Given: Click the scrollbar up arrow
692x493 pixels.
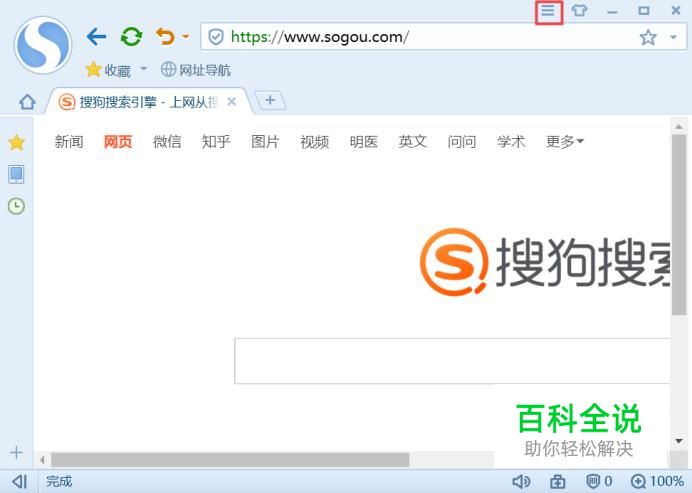Looking at the screenshot, I should (679, 127).
